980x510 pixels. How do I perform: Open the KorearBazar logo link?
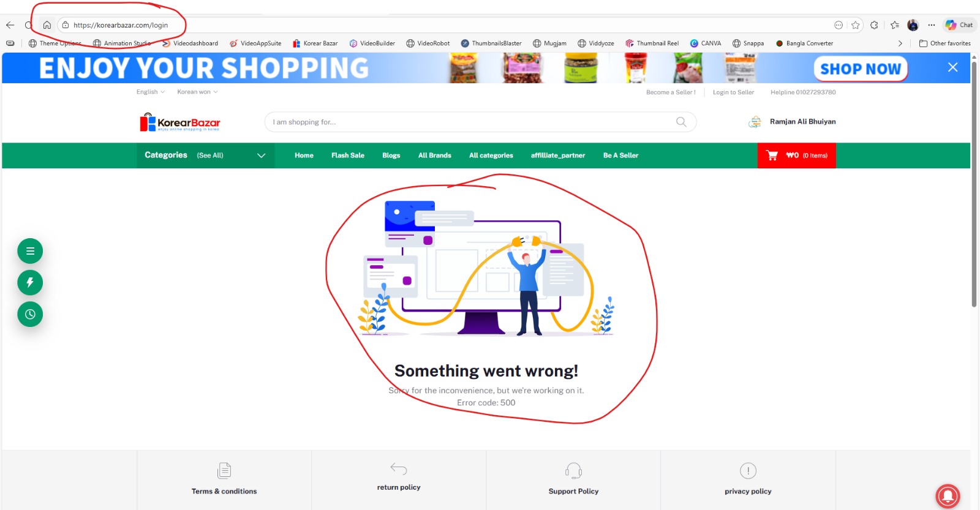[180, 122]
